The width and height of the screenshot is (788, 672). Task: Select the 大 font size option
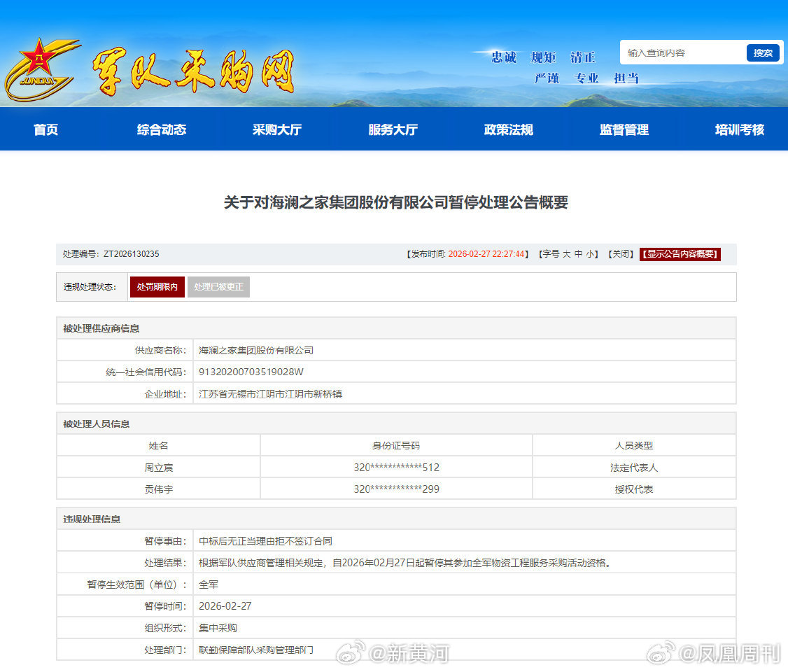(568, 254)
